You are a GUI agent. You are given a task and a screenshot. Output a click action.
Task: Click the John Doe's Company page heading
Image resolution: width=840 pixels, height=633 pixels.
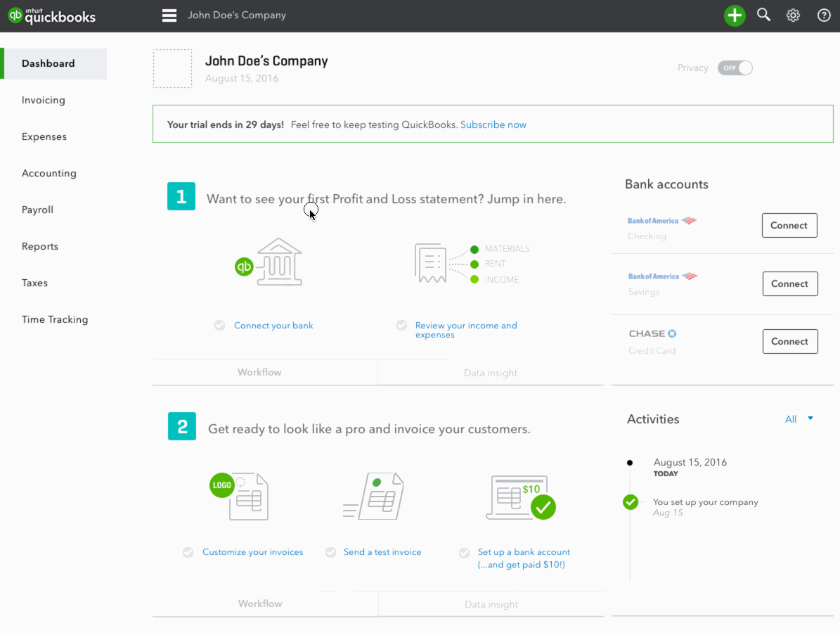click(266, 61)
